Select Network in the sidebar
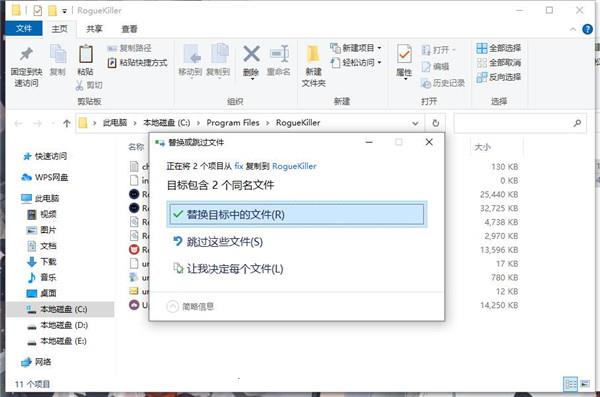This screenshot has height=397, width=600. coord(37,362)
